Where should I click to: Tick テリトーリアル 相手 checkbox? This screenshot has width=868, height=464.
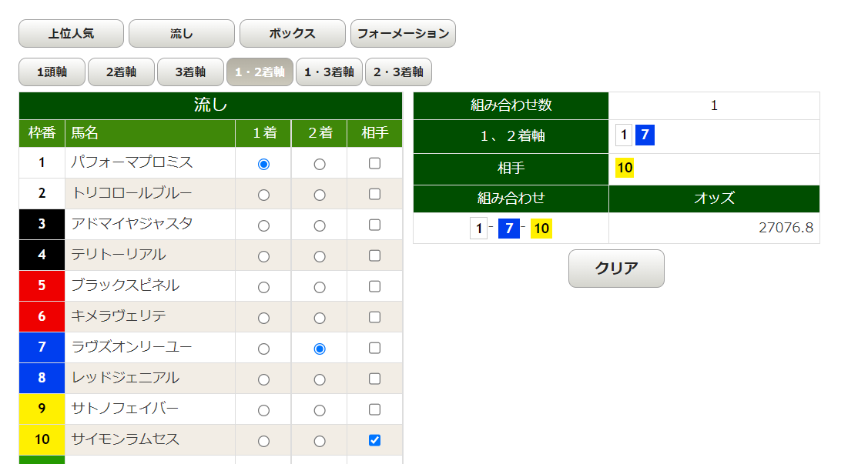click(x=374, y=255)
